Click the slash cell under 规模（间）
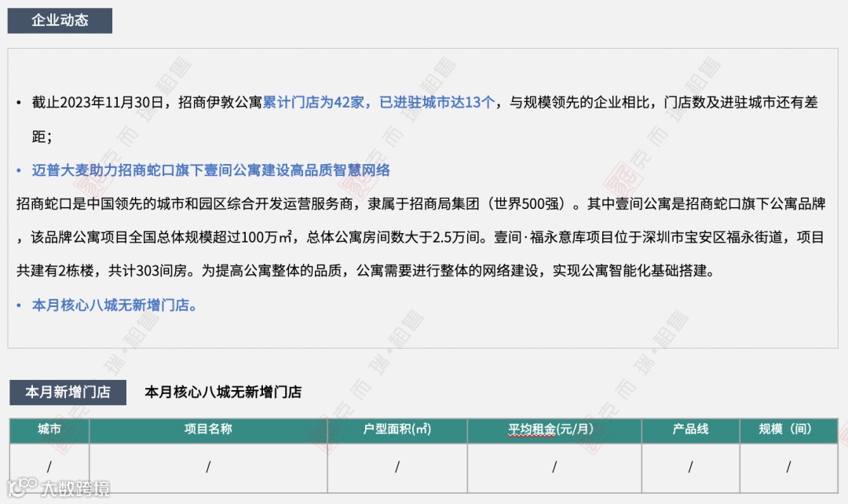The width and height of the screenshot is (848, 504). click(788, 467)
